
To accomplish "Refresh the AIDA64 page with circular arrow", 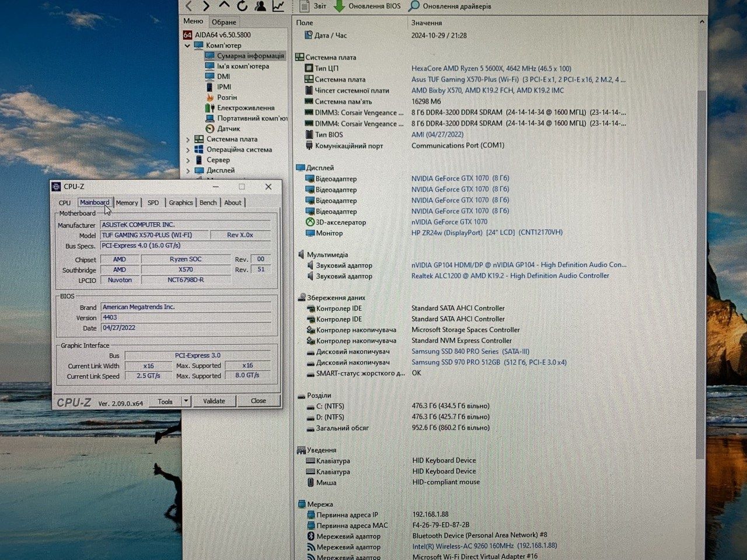I will coord(242,6).
